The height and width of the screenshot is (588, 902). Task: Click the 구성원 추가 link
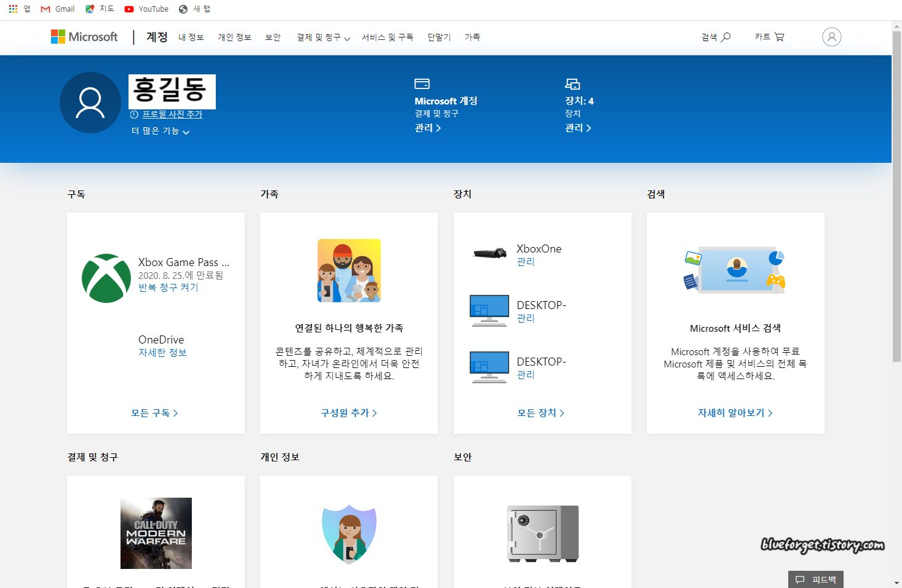coord(349,413)
